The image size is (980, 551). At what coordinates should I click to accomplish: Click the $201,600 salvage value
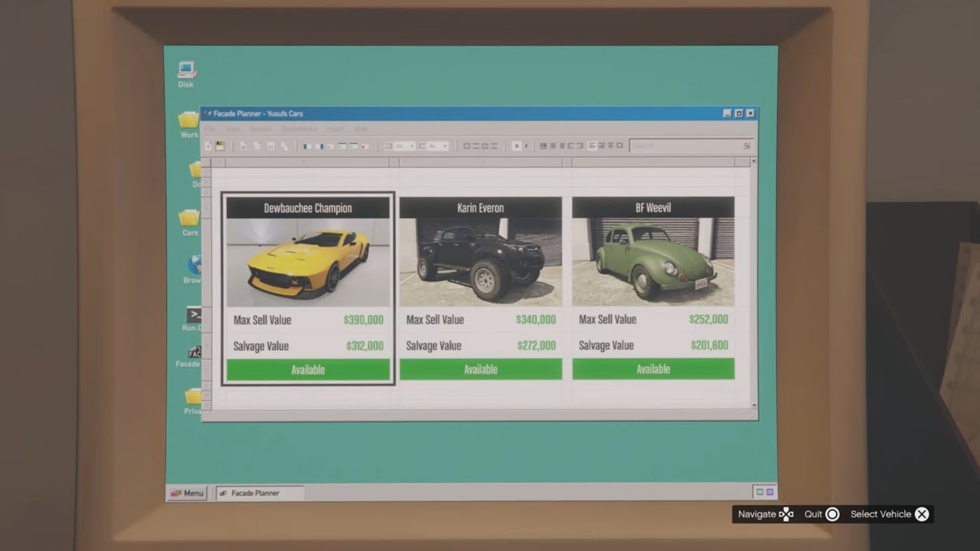pos(709,345)
